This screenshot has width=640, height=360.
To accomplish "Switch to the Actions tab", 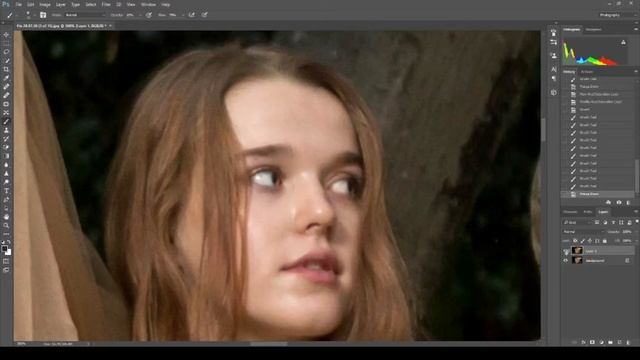I will 587,71.
